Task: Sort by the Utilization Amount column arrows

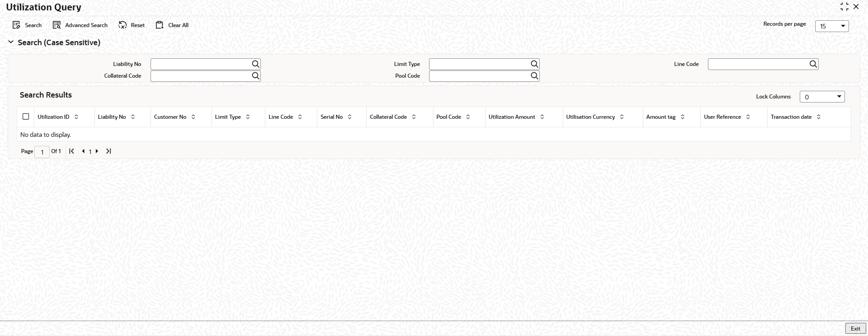Action: [x=542, y=117]
